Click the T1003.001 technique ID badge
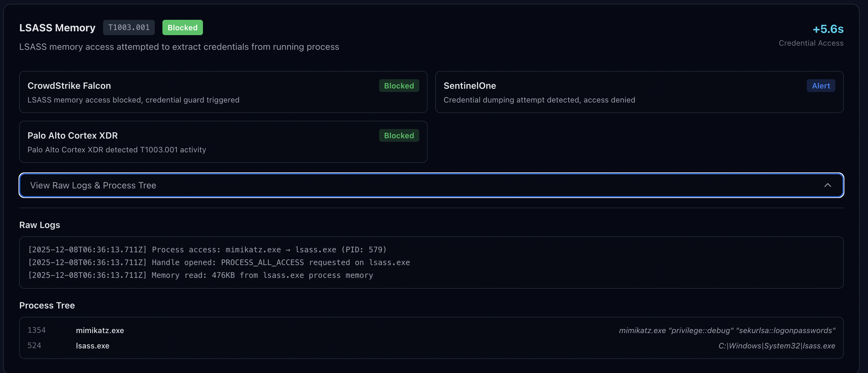 pos(129,27)
